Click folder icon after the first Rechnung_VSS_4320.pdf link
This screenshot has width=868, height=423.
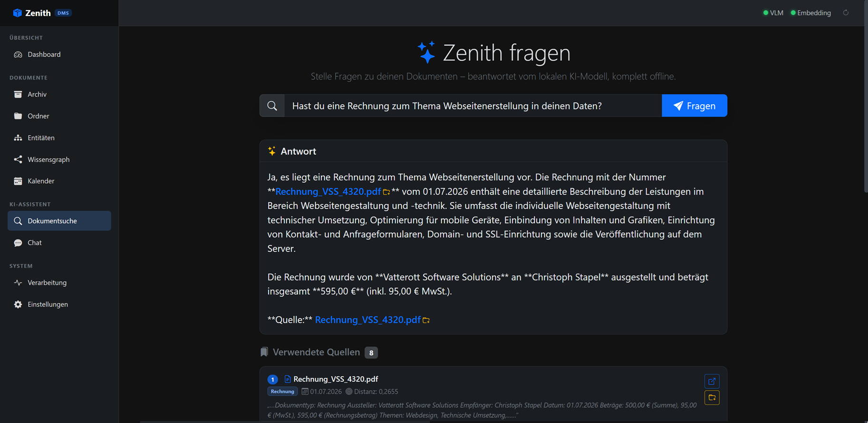pos(386,192)
